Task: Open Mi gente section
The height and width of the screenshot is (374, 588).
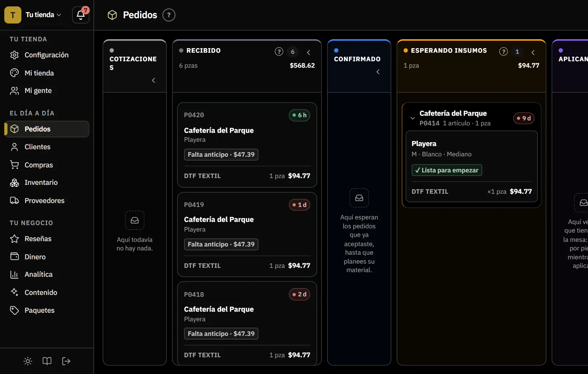Action: 47,91
